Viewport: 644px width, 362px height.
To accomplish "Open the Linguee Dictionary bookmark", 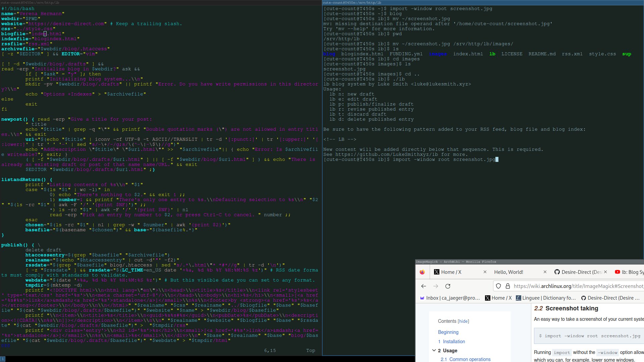I will click(546, 298).
